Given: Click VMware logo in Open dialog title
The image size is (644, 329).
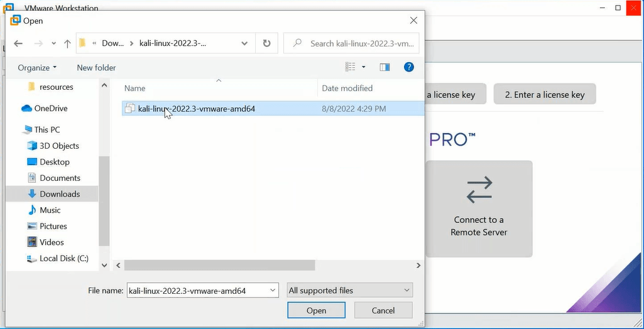Looking at the screenshot, I should (15, 21).
